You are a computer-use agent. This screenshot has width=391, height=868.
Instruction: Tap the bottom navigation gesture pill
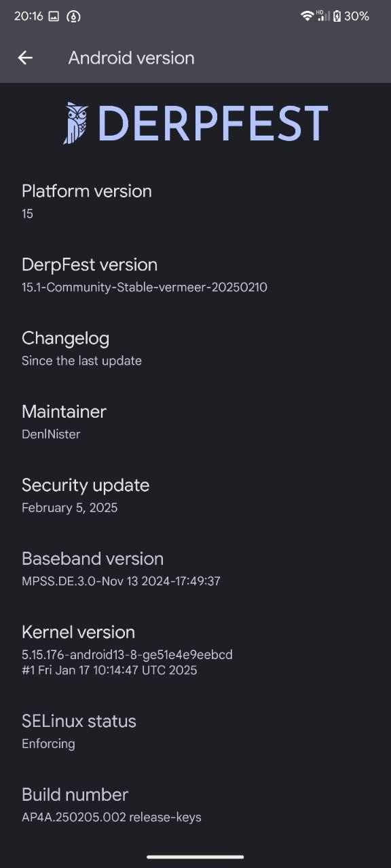(x=195, y=857)
